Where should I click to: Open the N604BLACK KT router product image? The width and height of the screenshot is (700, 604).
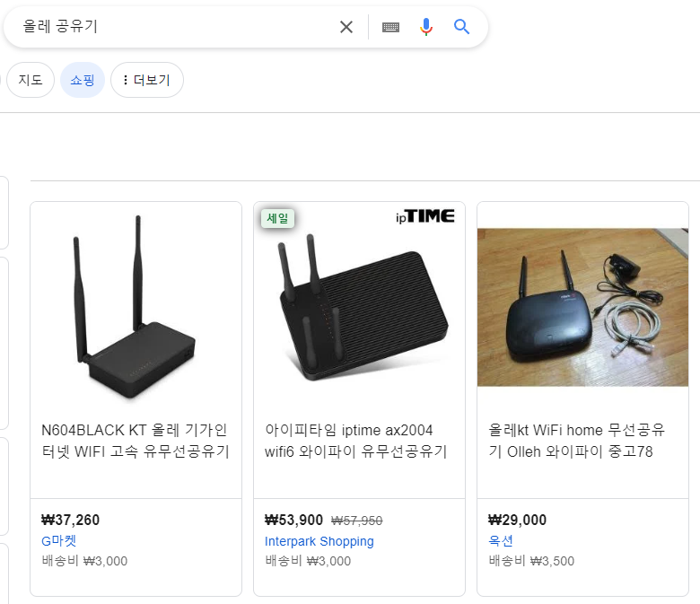click(136, 307)
